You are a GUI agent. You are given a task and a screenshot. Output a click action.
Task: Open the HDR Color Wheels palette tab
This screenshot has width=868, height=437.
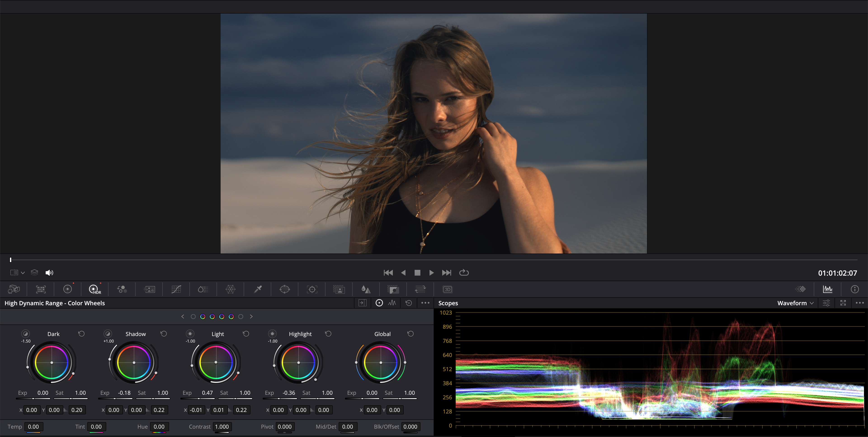[x=94, y=289]
